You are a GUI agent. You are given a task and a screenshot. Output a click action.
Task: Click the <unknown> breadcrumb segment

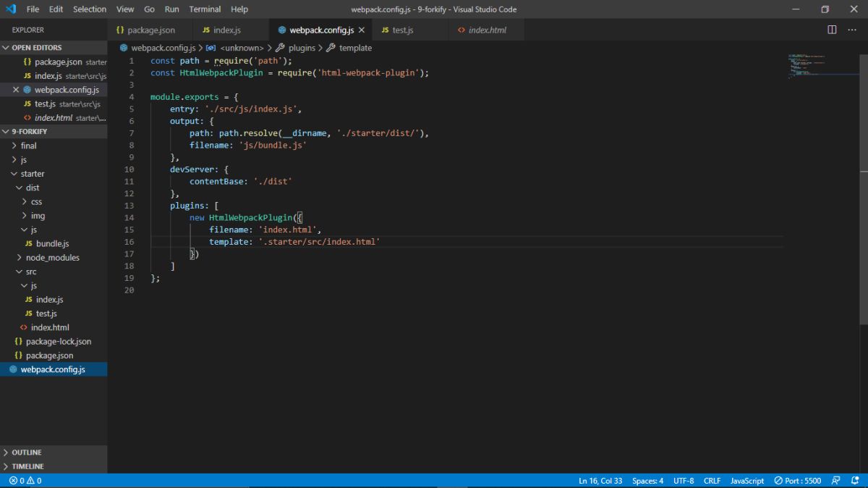point(235,48)
